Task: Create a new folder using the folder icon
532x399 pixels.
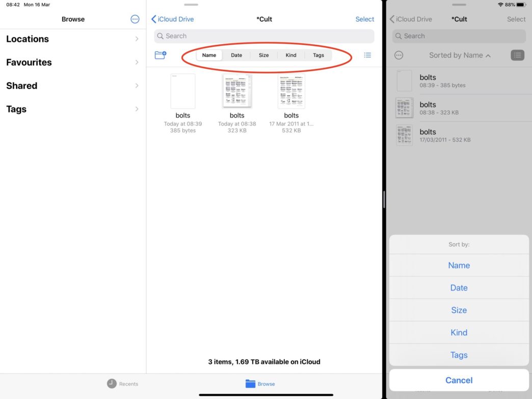Action: point(161,55)
